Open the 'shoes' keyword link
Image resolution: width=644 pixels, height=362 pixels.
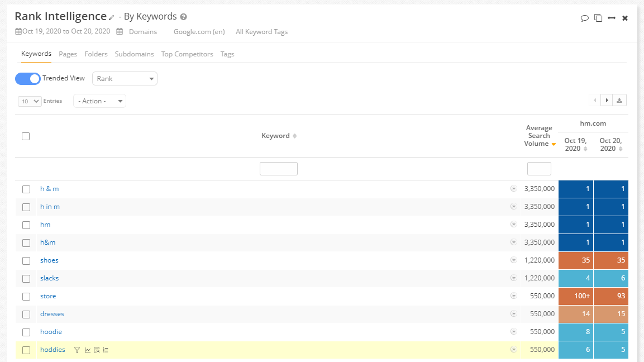[49, 260]
